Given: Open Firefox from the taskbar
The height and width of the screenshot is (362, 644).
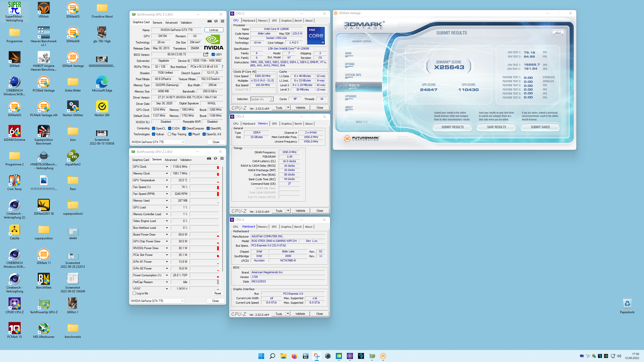Looking at the screenshot, I should click(294, 356).
